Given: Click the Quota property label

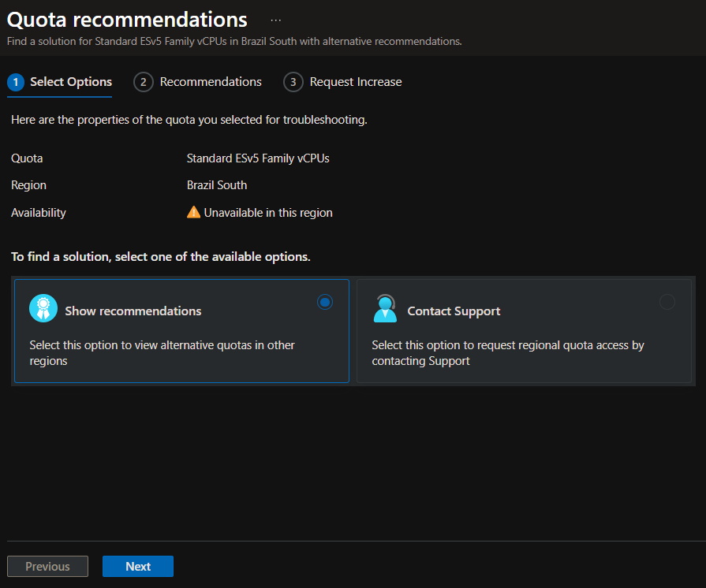Looking at the screenshot, I should click(x=27, y=158).
